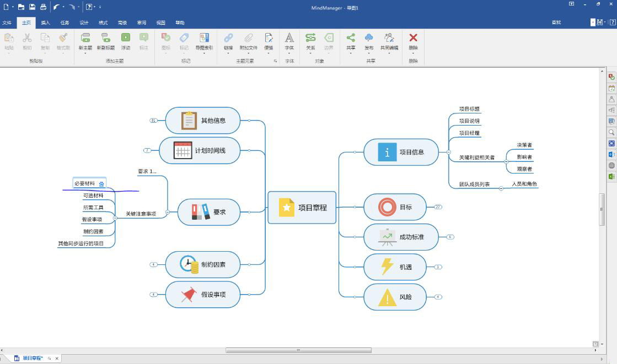
Task: Click the 链接 hyperlink icon
Action: pos(228,38)
